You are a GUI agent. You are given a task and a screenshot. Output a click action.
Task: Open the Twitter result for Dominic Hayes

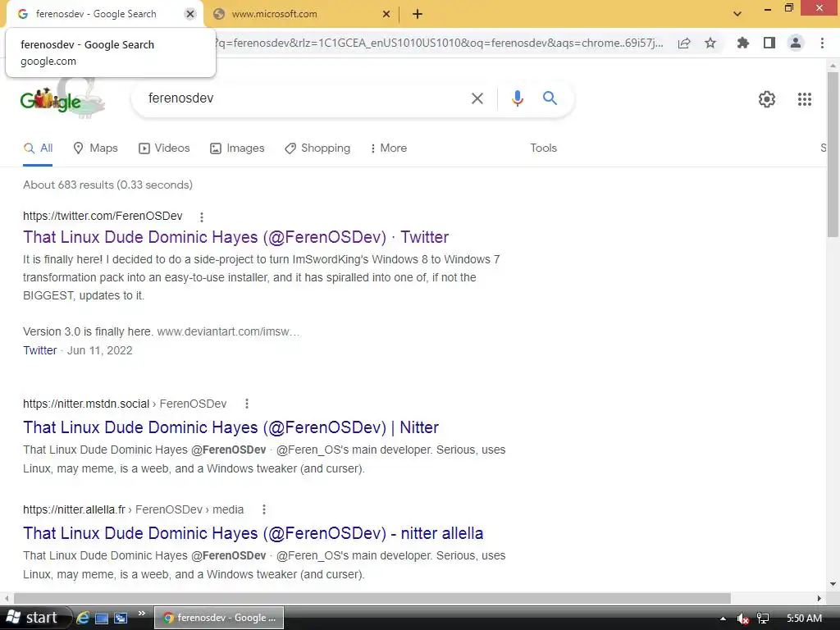(235, 237)
